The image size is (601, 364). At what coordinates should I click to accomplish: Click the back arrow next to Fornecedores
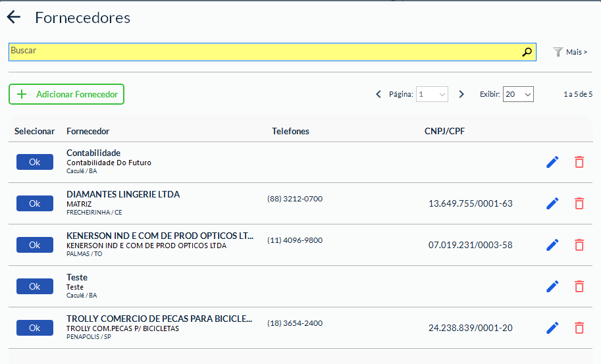(x=14, y=18)
